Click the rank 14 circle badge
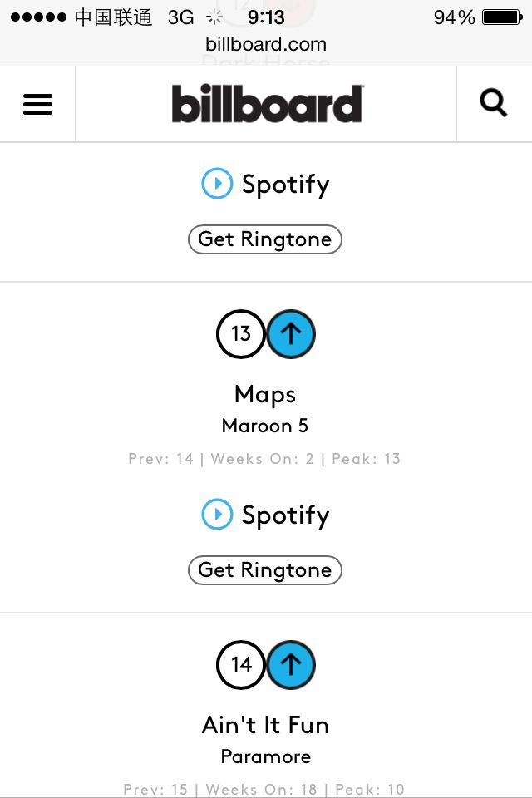Image resolution: width=532 pixels, height=798 pixels. tap(241, 665)
